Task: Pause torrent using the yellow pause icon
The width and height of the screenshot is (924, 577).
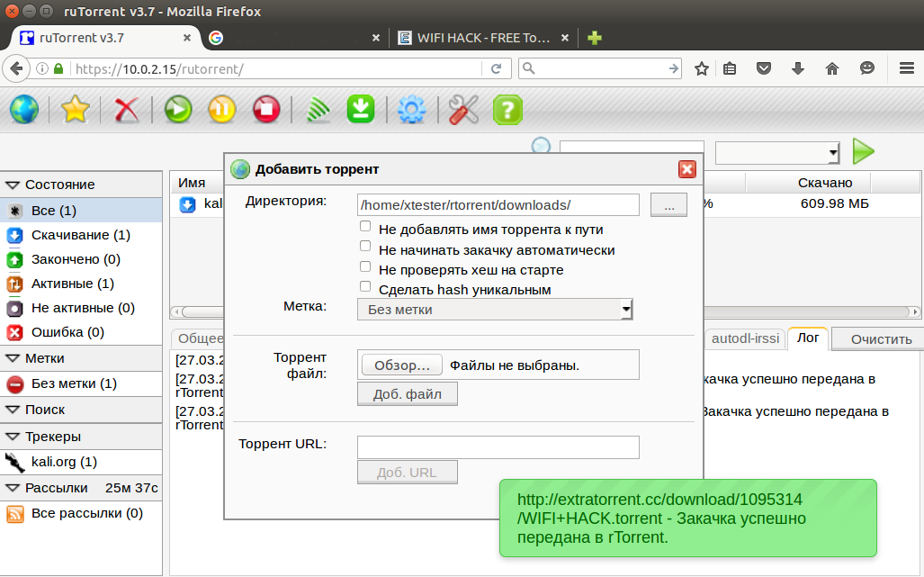Action: pyautogui.click(x=222, y=110)
